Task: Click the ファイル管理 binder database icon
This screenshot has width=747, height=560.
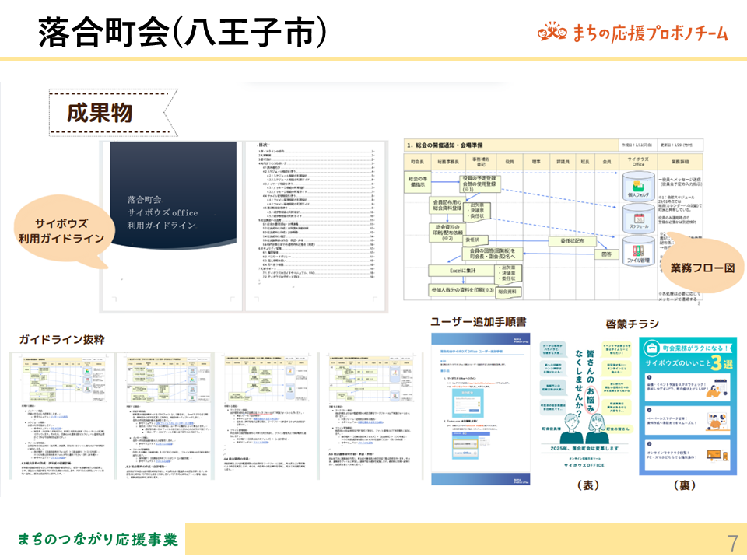Action: point(638,250)
